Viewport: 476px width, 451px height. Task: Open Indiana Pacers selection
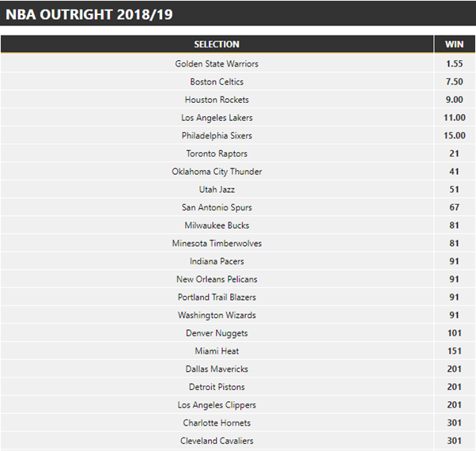[x=217, y=261]
